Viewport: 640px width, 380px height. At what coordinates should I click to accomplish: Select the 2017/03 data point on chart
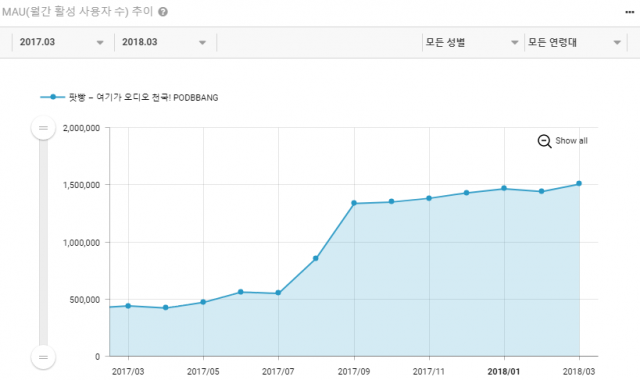128,306
